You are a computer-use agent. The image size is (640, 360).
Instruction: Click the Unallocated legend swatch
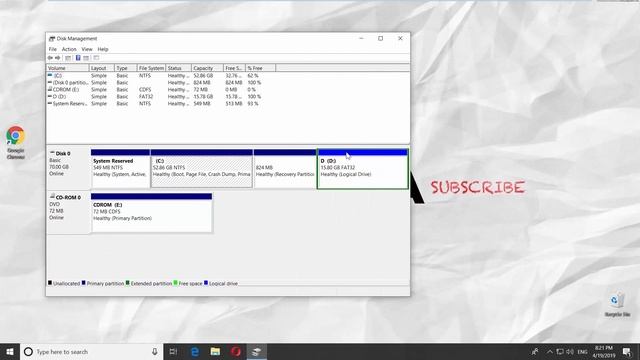coord(50,282)
